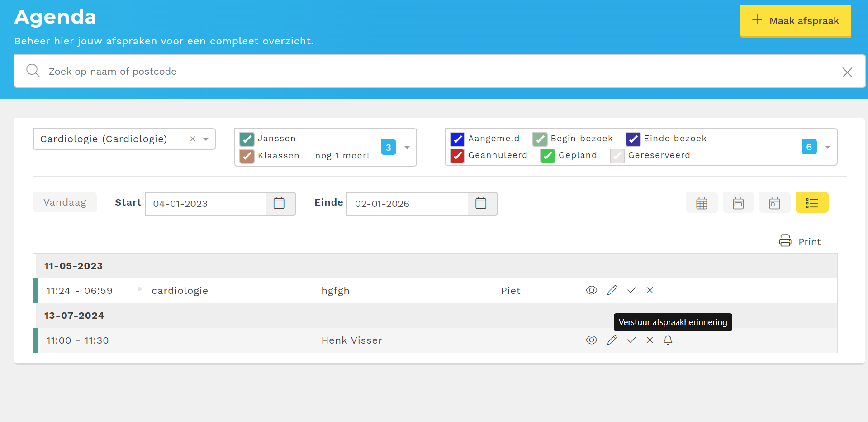Viewport: 868px width, 422px height.
Task: Click the Maak afspraak button
Action: pyautogui.click(x=795, y=21)
